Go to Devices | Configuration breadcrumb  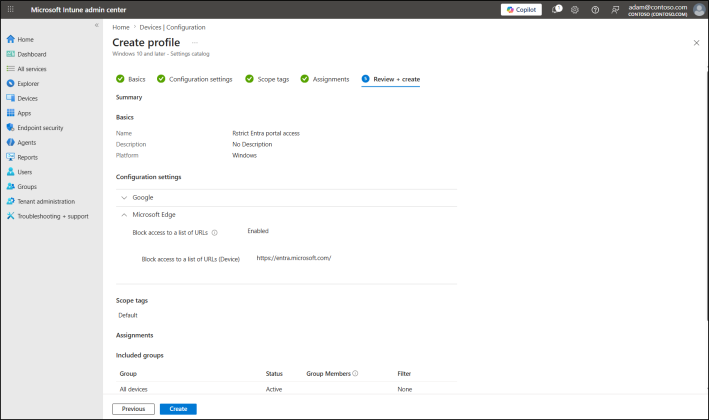click(x=172, y=27)
